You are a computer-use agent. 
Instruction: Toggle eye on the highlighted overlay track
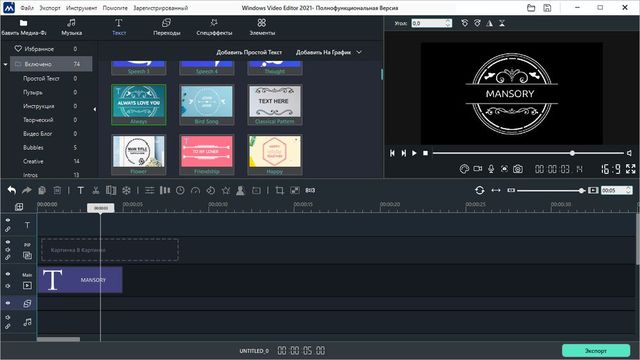[8, 303]
